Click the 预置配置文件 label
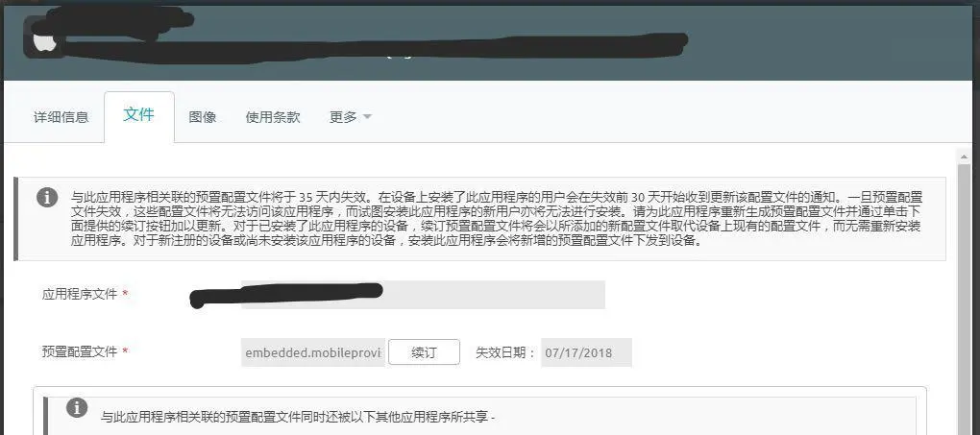This screenshot has width=980, height=435. pyautogui.click(x=80, y=351)
